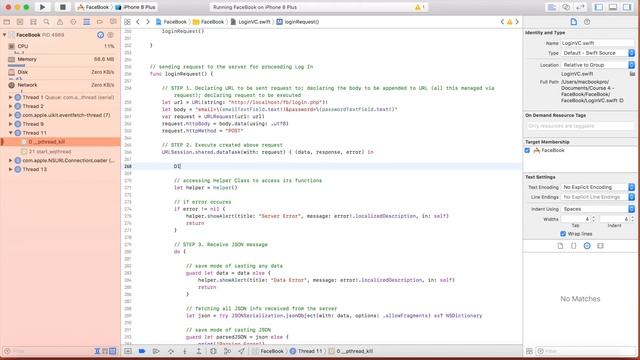Click the warning indicator in activity bar
Viewport: 640px width, 360px height.
pyautogui.click(x=419, y=7)
